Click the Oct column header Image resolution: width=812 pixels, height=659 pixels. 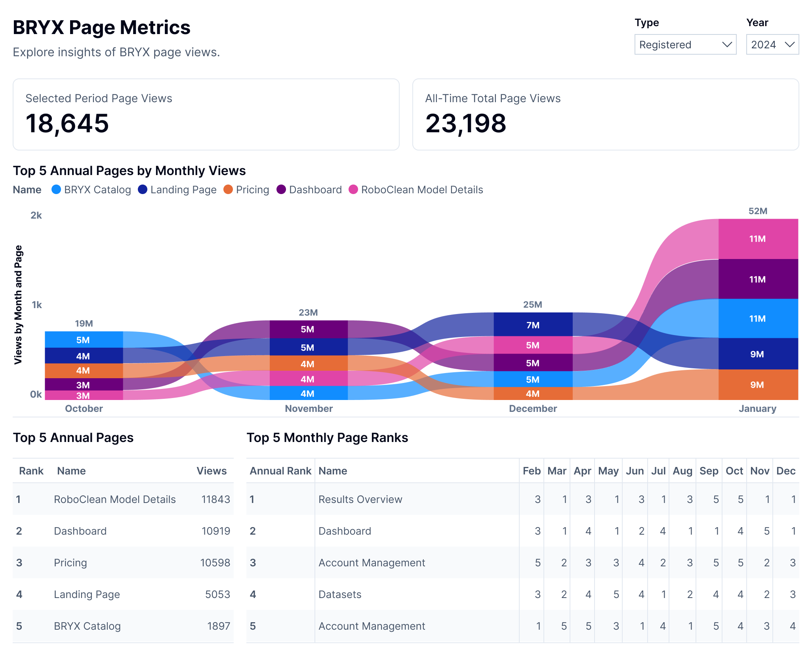coord(734,471)
